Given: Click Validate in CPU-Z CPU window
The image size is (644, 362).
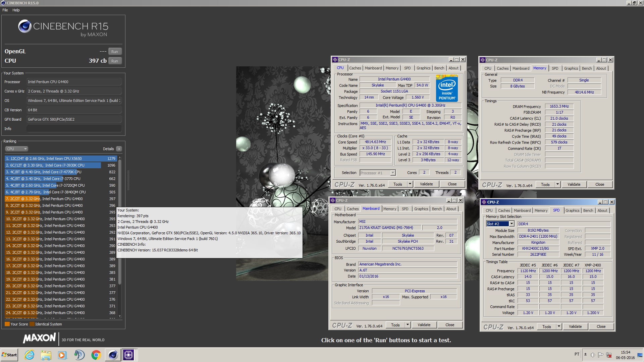Looking at the screenshot, I should pos(426,184).
